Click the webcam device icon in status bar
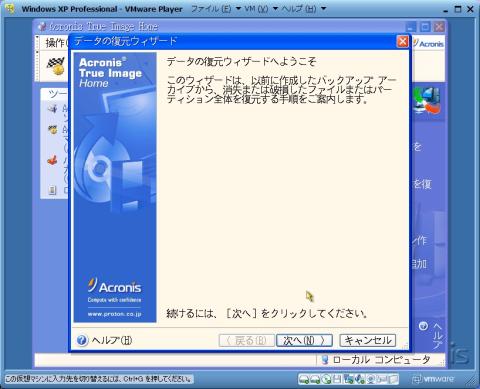The height and width of the screenshot is (389, 480). [x=371, y=379]
